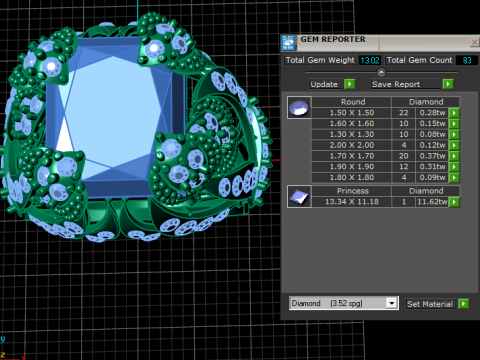Click the green arrow for 1.70 X 1.70 row
Screen dimensions: 480x360
(x=454, y=156)
